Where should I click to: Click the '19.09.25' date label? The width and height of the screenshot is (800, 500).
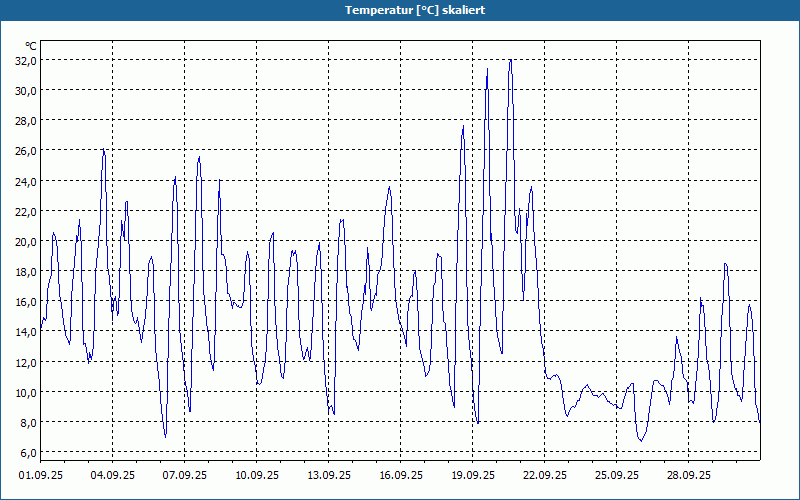click(x=472, y=475)
